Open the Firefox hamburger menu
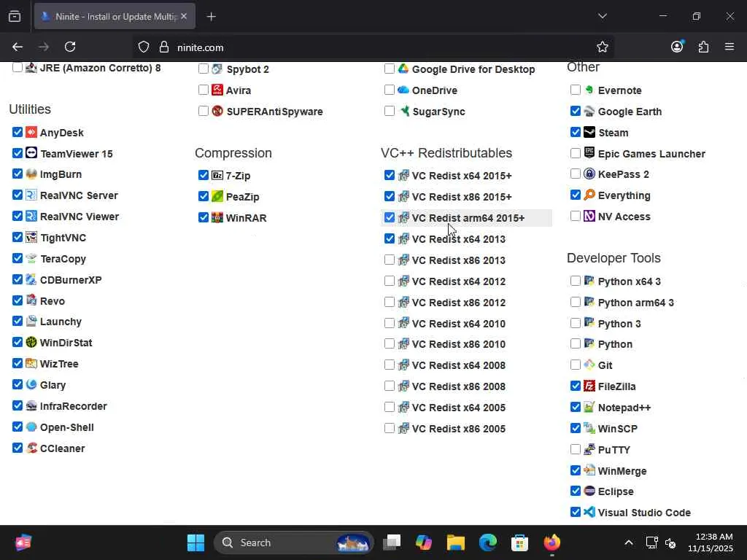The image size is (747, 560). (x=729, y=47)
